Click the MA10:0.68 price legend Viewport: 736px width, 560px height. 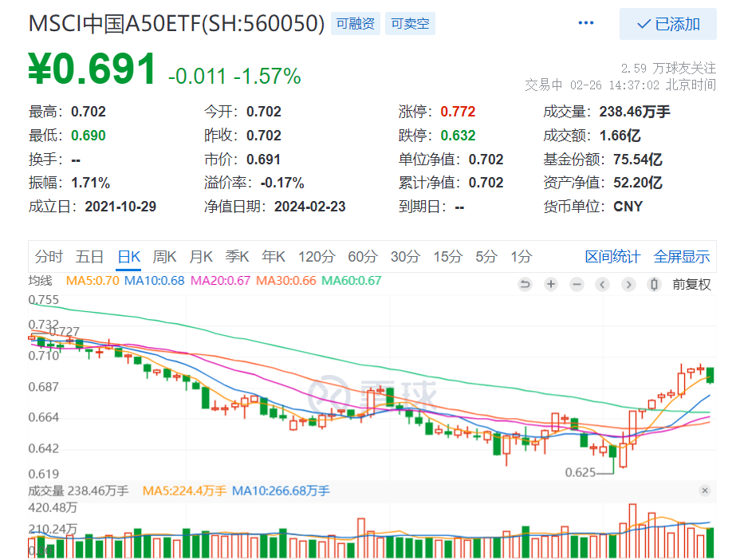pyautogui.click(x=155, y=281)
